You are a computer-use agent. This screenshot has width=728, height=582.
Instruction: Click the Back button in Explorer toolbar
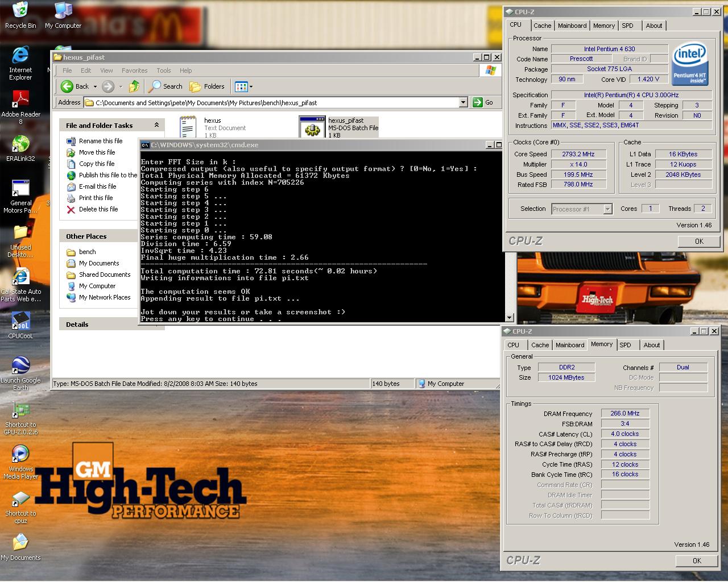tap(75, 86)
